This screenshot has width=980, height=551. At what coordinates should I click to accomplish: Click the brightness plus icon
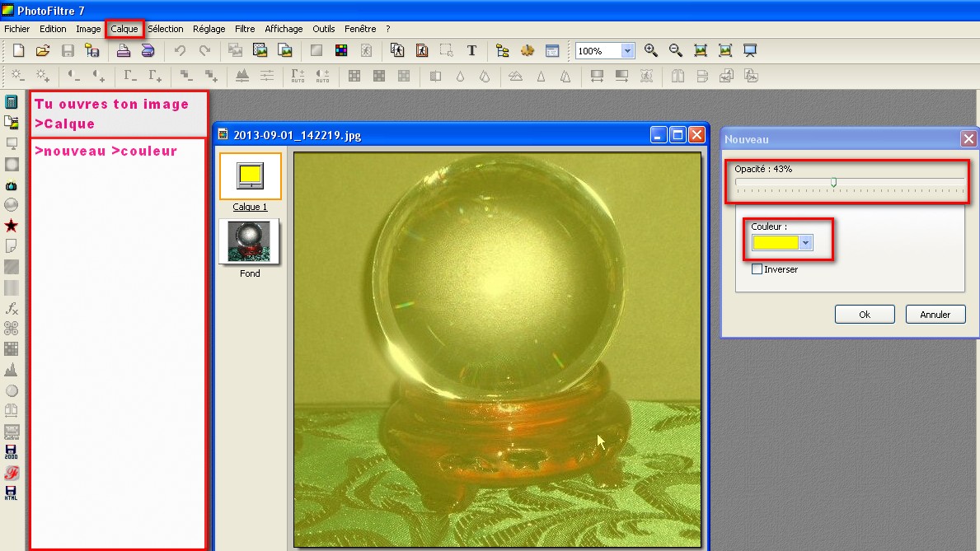coord(43,76)
